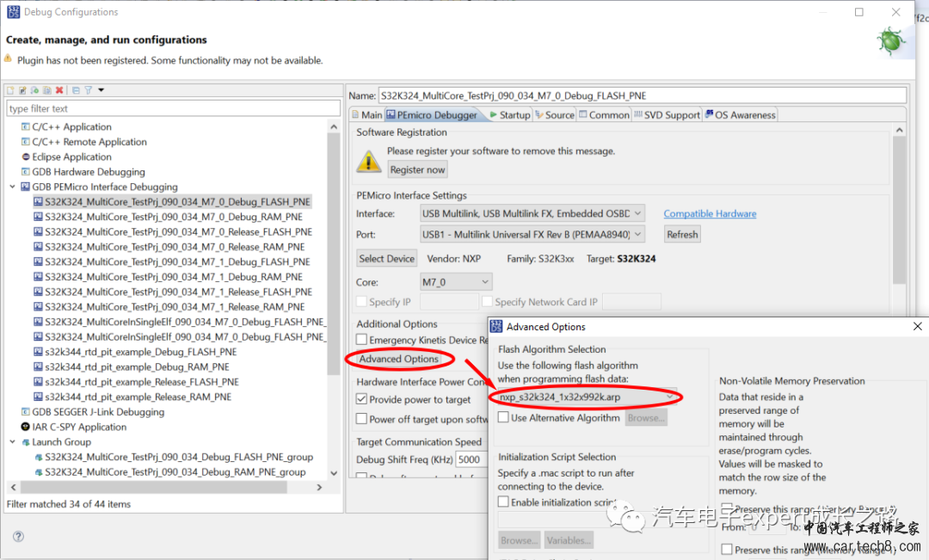Image resolution: width=929 pixels, height=560 pixels.
Task: Click the Advanced Options button
Action: coord(399,359)
